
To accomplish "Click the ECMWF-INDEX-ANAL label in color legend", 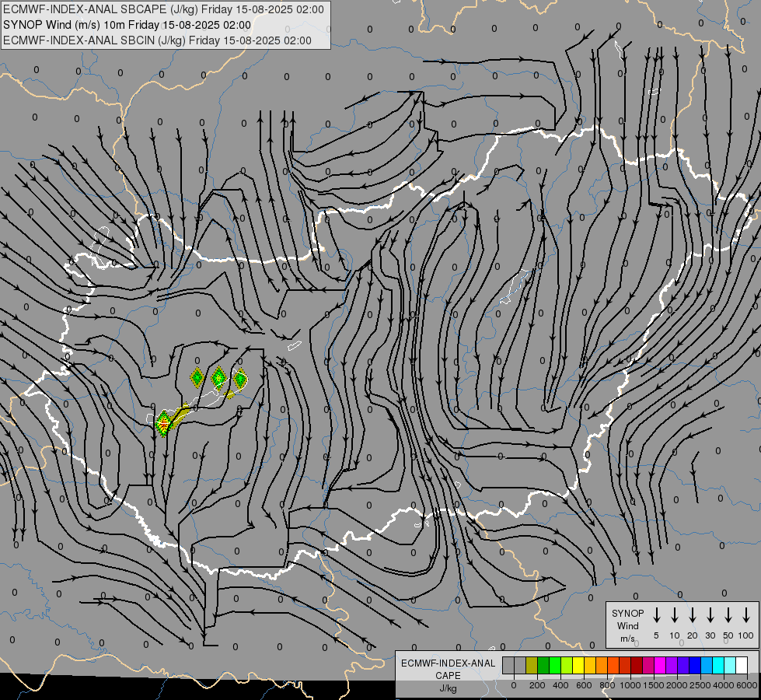I will pyautogui.click(x=448, y=663).
